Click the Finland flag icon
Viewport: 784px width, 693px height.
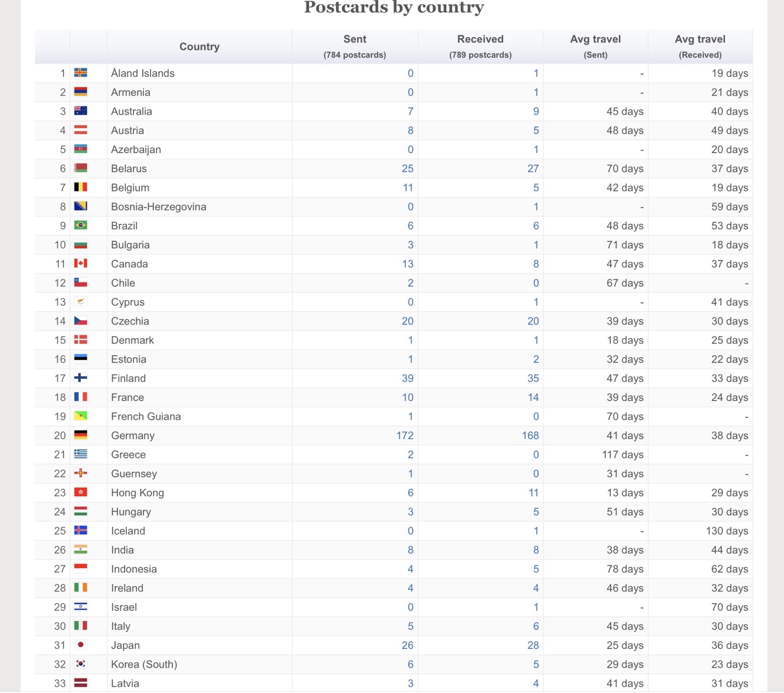click(81, 378)
